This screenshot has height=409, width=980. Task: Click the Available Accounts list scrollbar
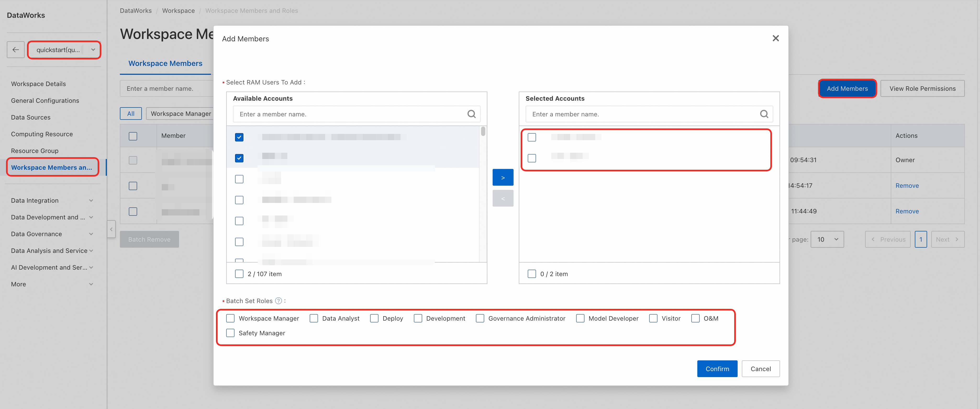coord(483,132)
